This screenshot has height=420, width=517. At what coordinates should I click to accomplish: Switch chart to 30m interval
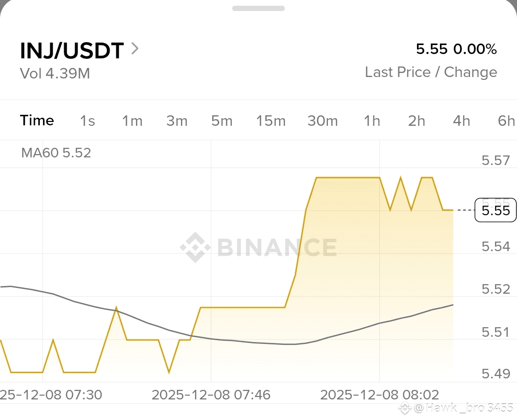click(x=323, y=121)
